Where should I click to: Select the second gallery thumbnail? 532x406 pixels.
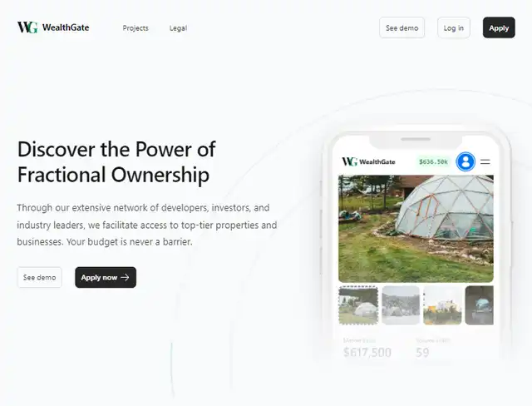(x=401, y=305)
